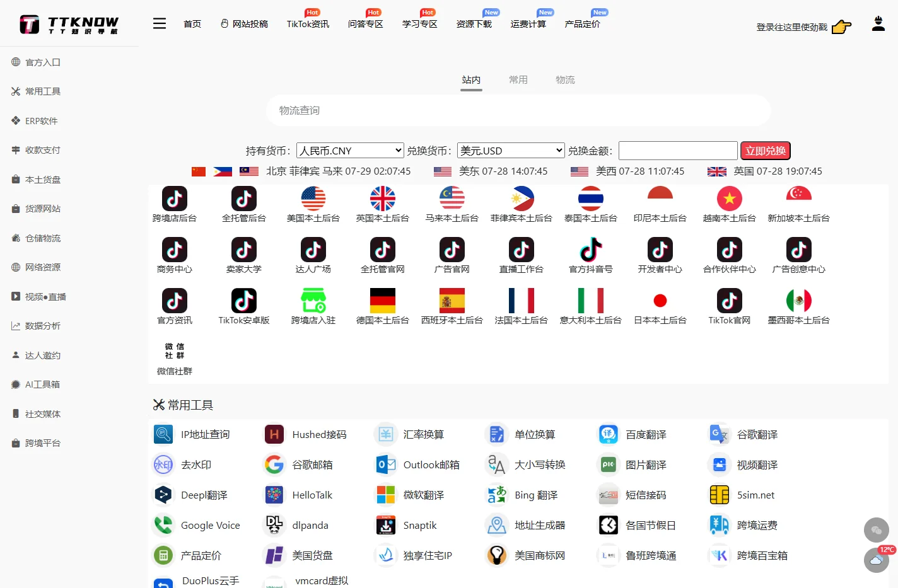This screenshot has width=898, height=588.
Task: Open the 产品定价 nav item
Action: (583, 24)
